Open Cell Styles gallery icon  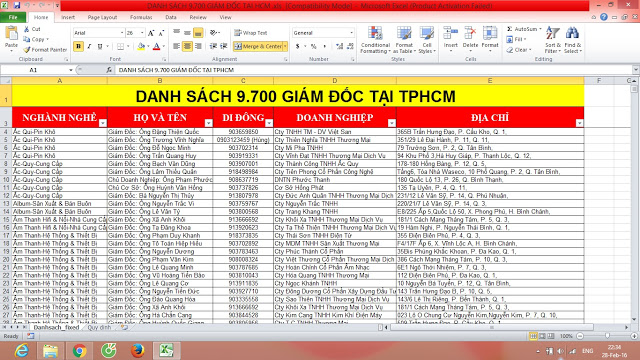pos(427,33)
